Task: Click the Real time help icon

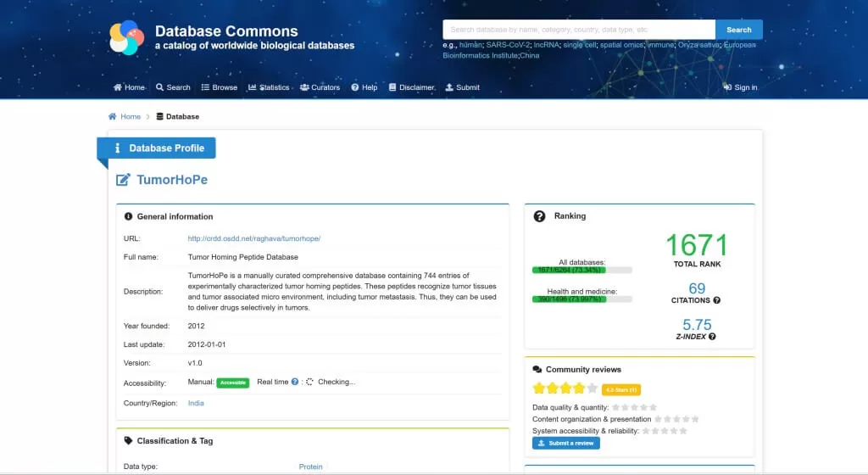Action: click(x=295, y=382)
